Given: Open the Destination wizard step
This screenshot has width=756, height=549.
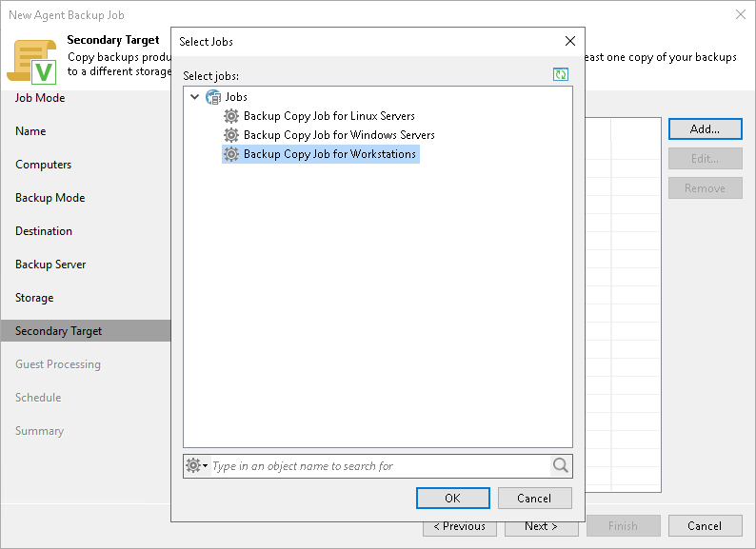Looking at the screenshot, I should coord(44,231).
